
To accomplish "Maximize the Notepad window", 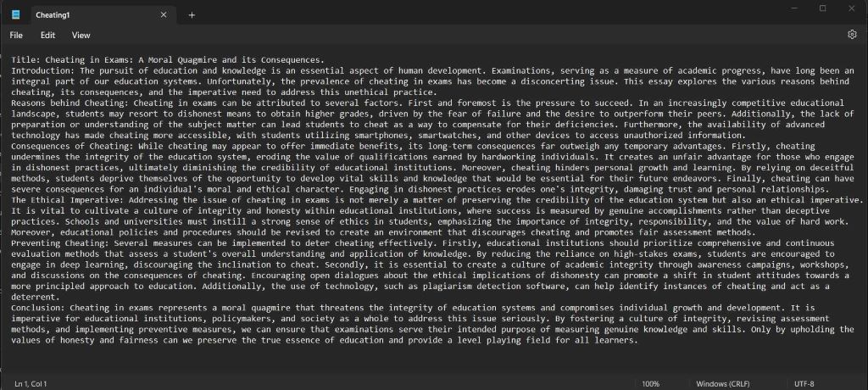I will pos(822,8).
